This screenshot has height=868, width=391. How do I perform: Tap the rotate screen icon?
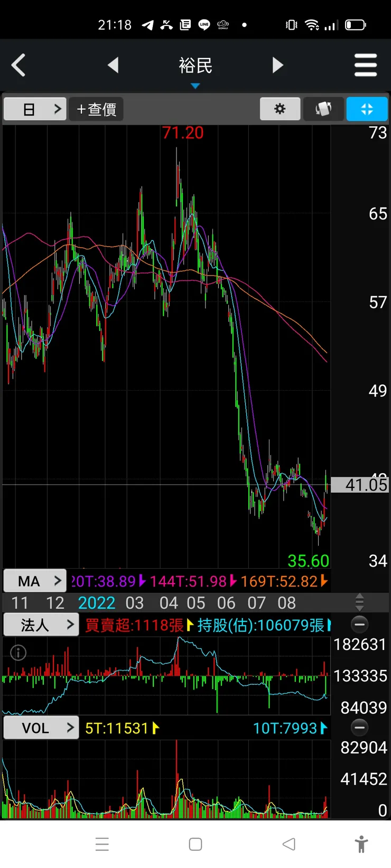(323, 109)
